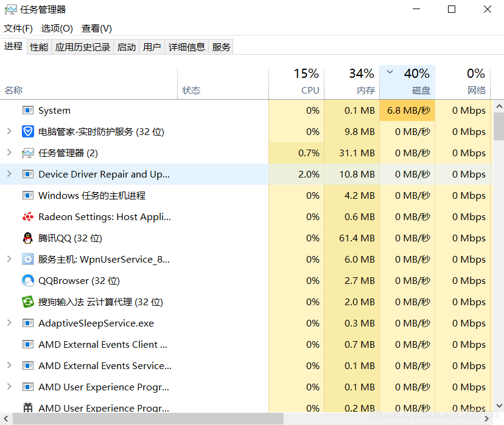504x425 pixels.
Task: Click the horizontal scrollbar thumb
Action: pos(148,419)
